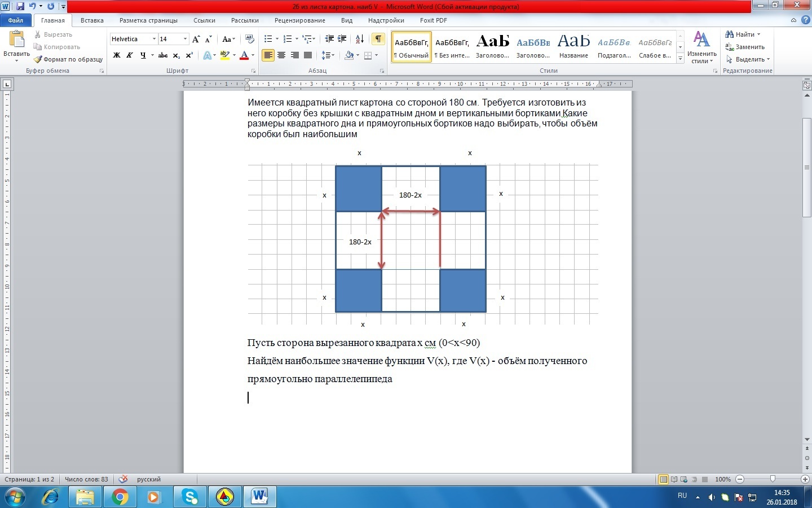812x508 pixels.
Task: Increase paragraph indent
Action: click(x=342, y=39)
